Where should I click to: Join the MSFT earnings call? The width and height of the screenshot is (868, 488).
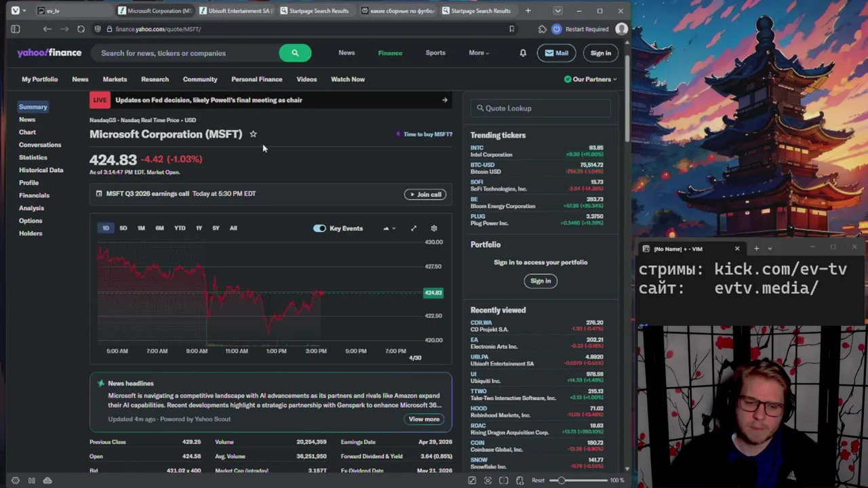coord(425,195)
